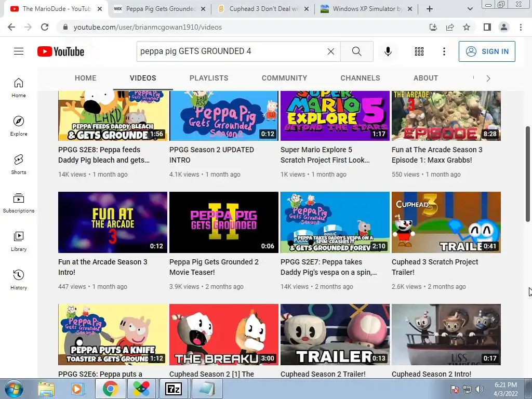
Task: Go forward in the browser
Action: point(28,27)
